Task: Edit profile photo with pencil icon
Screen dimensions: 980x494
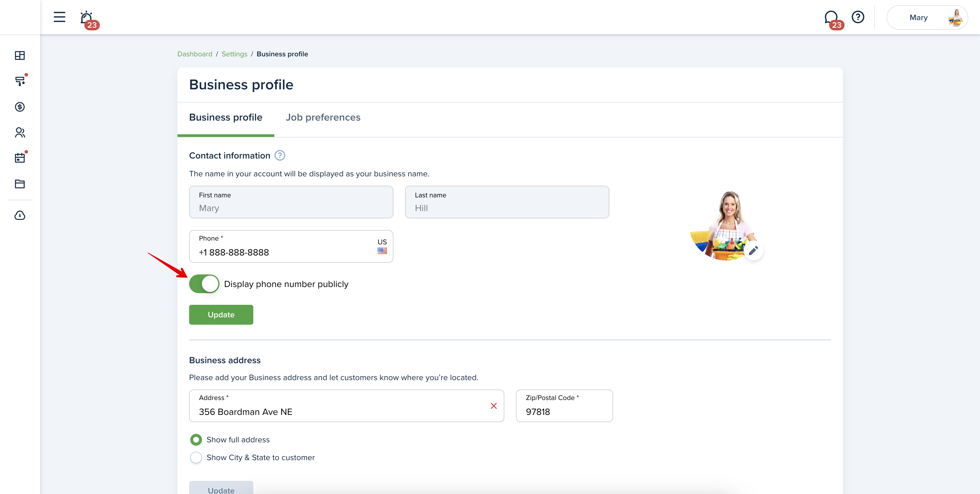Action: click(753, 251)
